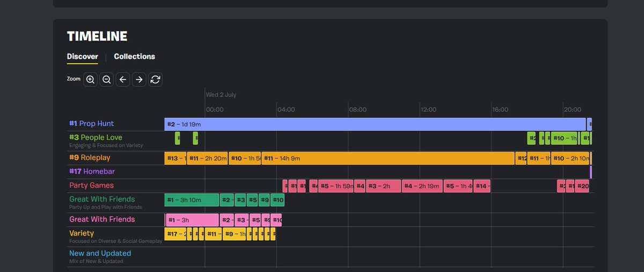
Task: Open the #9 Roleplay row label
Action: point(90,158)
